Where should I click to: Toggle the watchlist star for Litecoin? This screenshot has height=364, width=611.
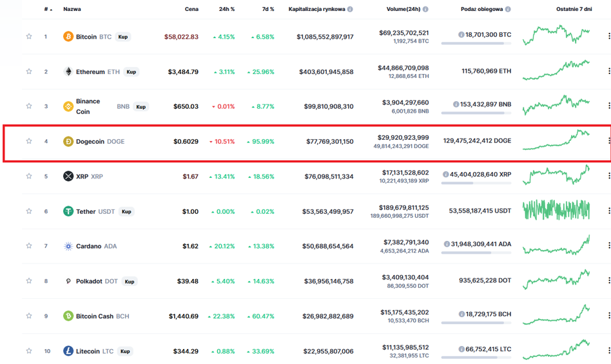click(29, 350)
